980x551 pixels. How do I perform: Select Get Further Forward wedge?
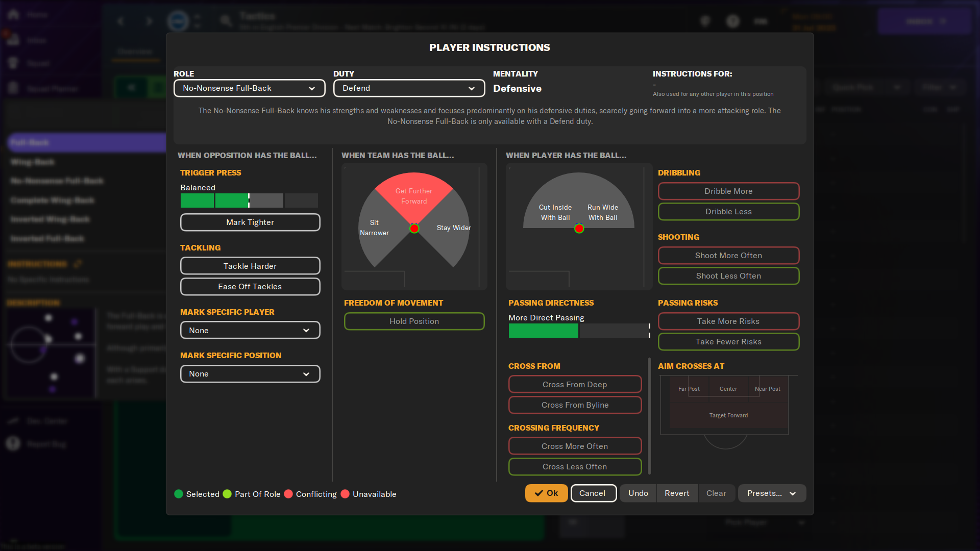point(414,196)
